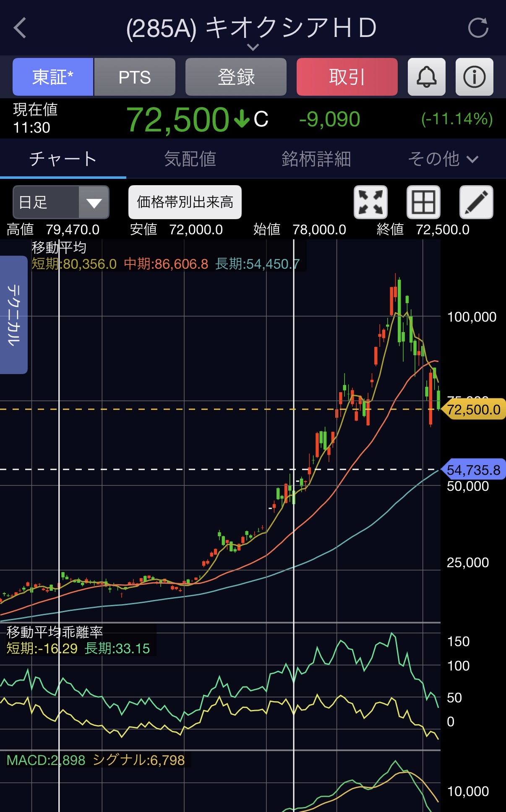The height and width of the screenshot is (812, 506).
Task: Tap the 100,000 price axis label
Action: [x=472, y=317]
